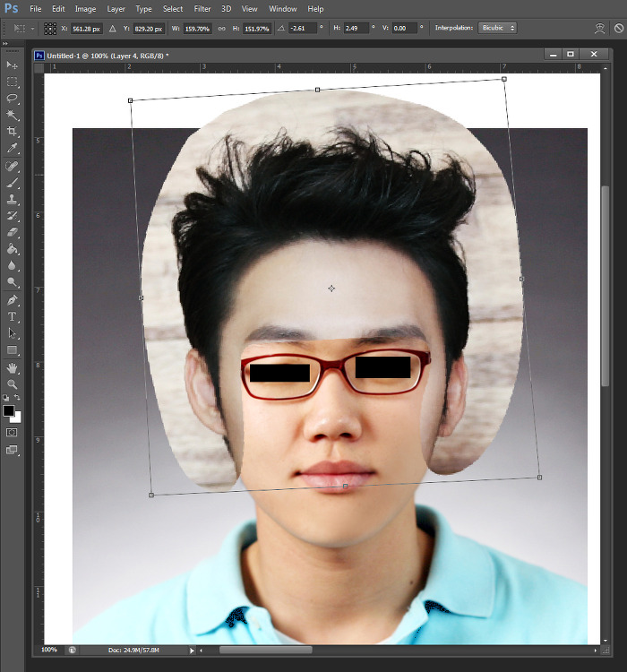627x672 pixels.
Task: Choose the Zoom tool
Action: click(13, 383)
